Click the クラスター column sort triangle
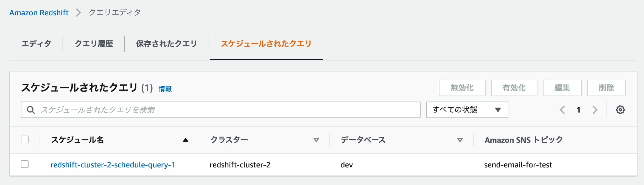The width and height of the screenshot is (644, 185). click(316, 140)
